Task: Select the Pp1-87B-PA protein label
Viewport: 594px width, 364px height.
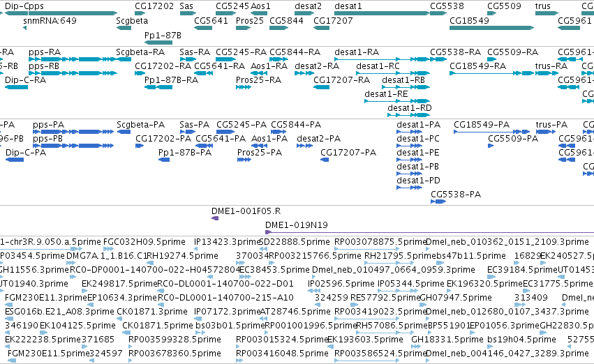Action: [x=185, y=153]
